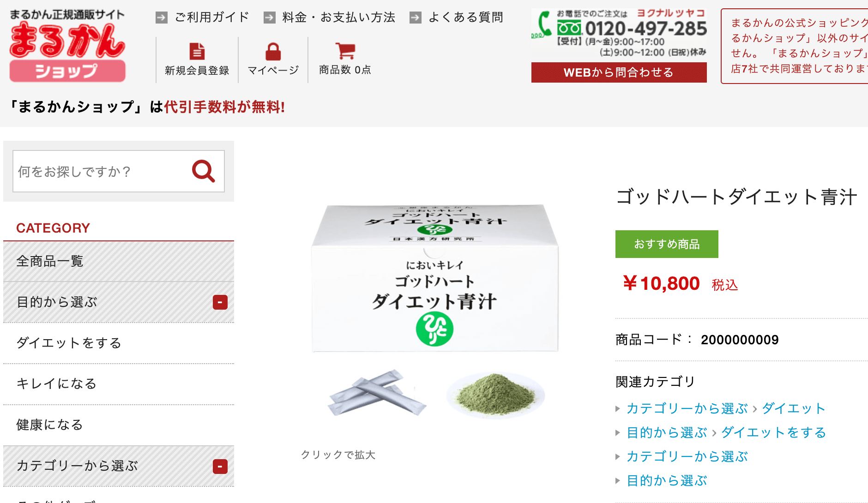Open new member registration document icon

pyautogui.click(x=197, y=52)
